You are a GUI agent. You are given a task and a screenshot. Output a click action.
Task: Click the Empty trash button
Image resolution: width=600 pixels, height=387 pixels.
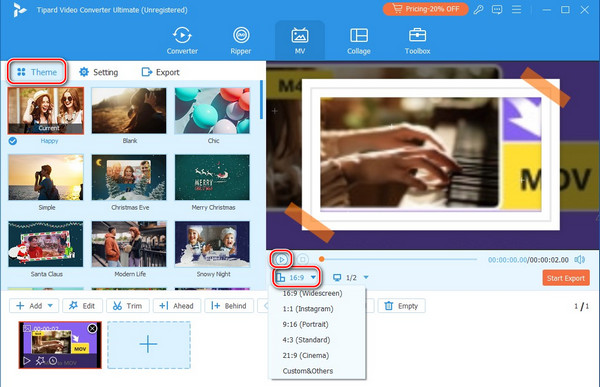pos(401,306)
